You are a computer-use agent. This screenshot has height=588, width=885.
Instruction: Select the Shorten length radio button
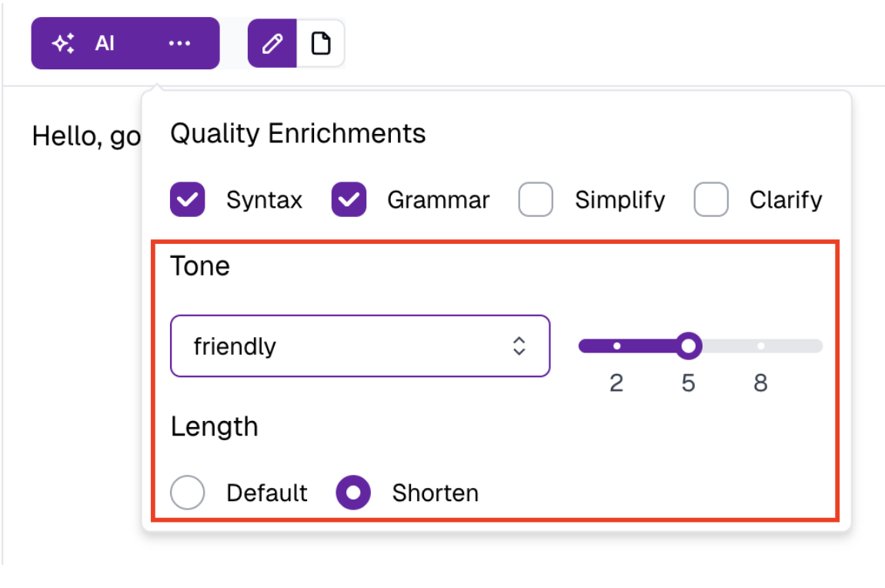[x=353, y=493]
